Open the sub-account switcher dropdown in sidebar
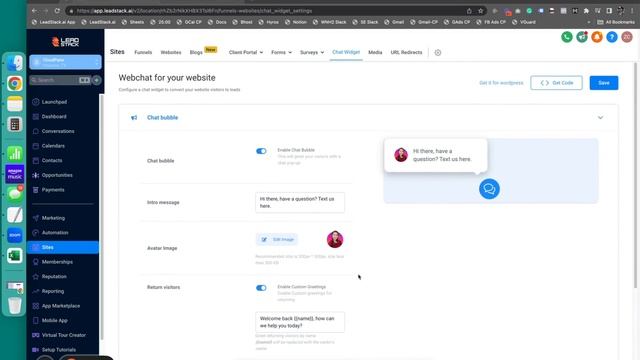Image resolution: width=640 pixels, height=360 pixels. (65, 62)
